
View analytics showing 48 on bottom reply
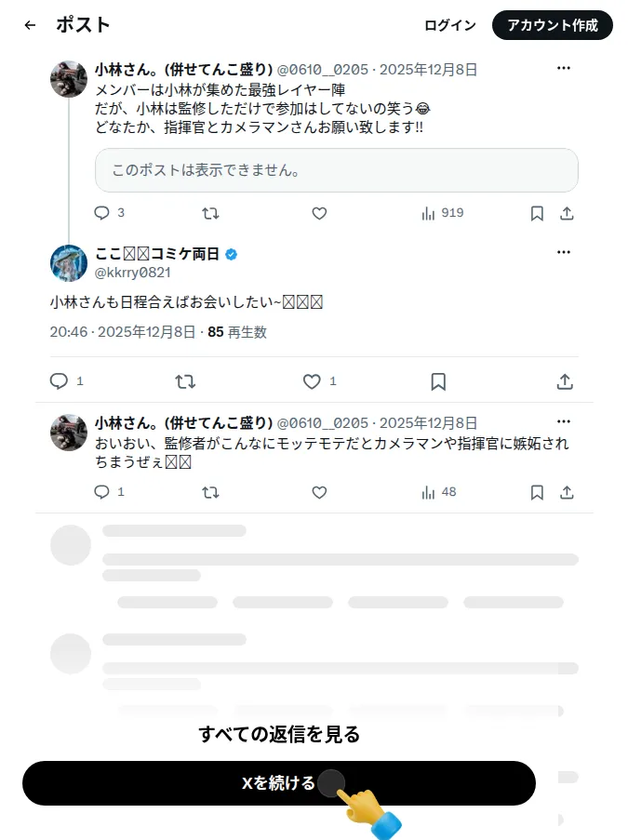click(x=428, y=492)
